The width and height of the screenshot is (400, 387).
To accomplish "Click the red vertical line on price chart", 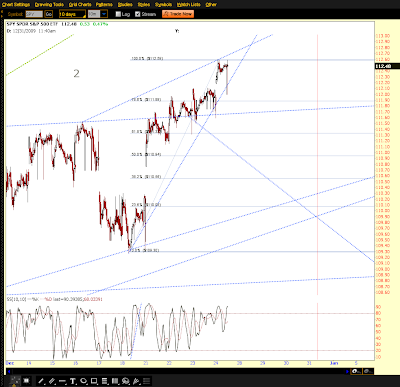I will [317, 165].
